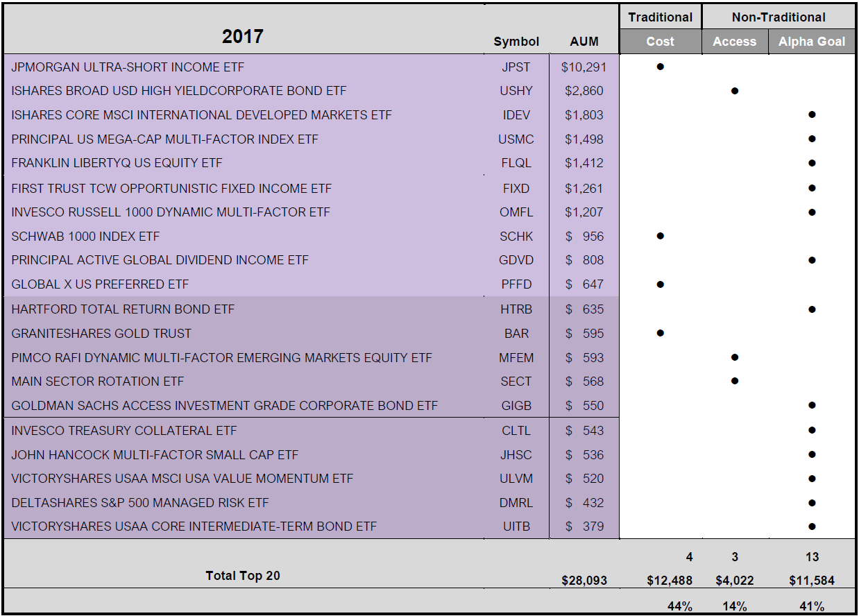859x616 pixels.
Task: Select the FLQL symbol cell
Action: point(516,163)
